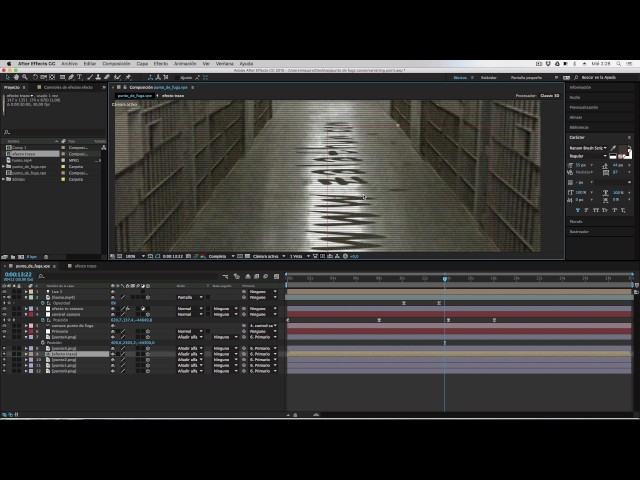Select the Eraser tool
Image resolution: width=640 pixels, height=480 pixels.
[x=107, y=77]
